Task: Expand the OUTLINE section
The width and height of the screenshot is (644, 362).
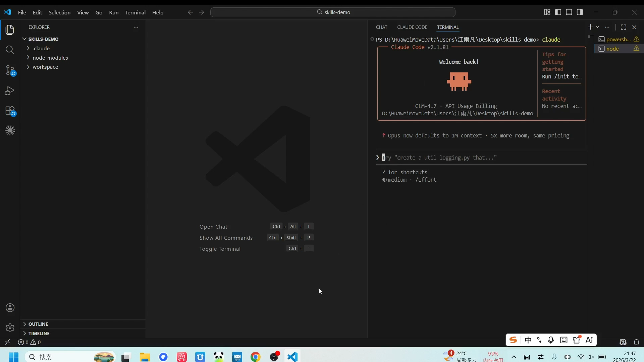Action: pos(38,324)
